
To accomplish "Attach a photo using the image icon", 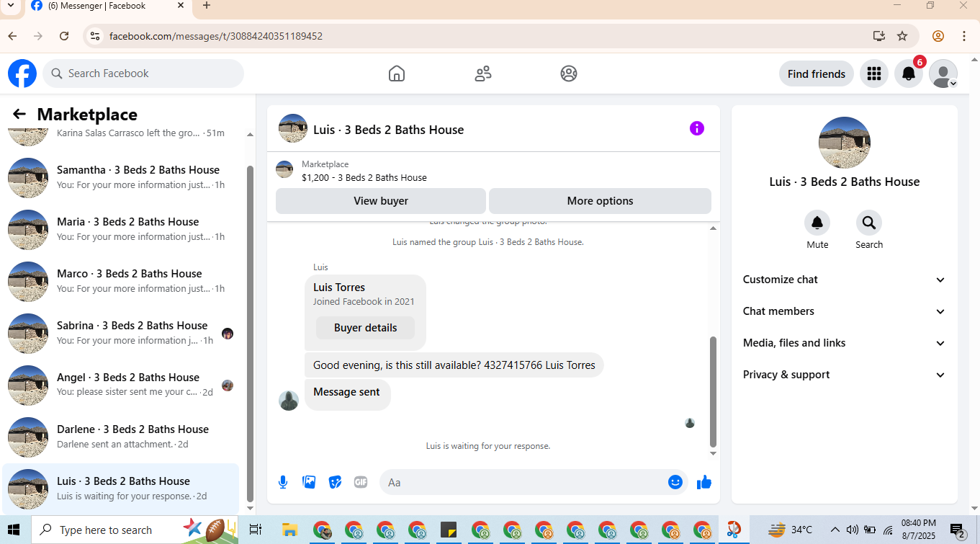I will [x=309, y=482].
